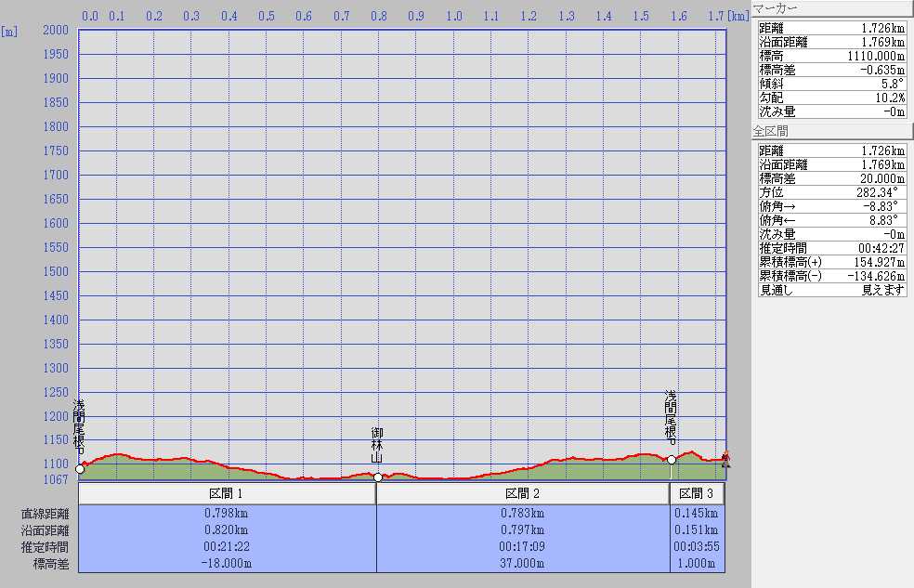Select the 区間 3 section header
This screenshot has width=914, height=588.
tap(697, 493)
